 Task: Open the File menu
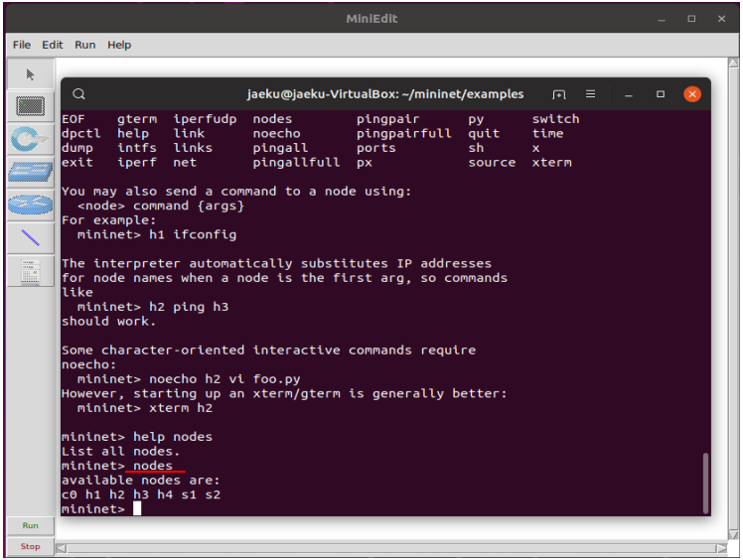pos(22,45)
